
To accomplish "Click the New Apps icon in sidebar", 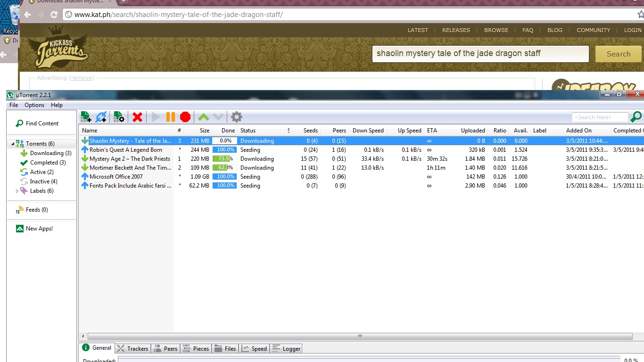I will (19, 229).
